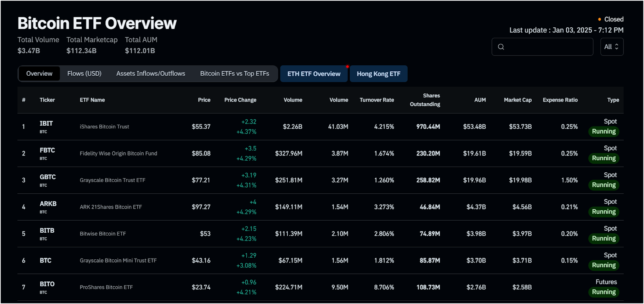The height and width of the screenshot is (304, 644).
Task: Click the 1.50% expense ratio value
Action: pyautogui.click(x=570, y=180)
